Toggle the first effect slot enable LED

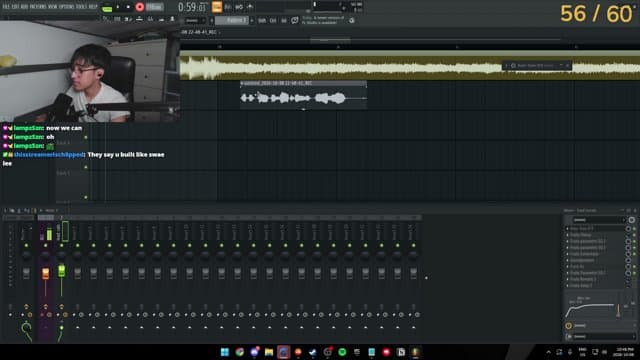[x=634, y=229]
